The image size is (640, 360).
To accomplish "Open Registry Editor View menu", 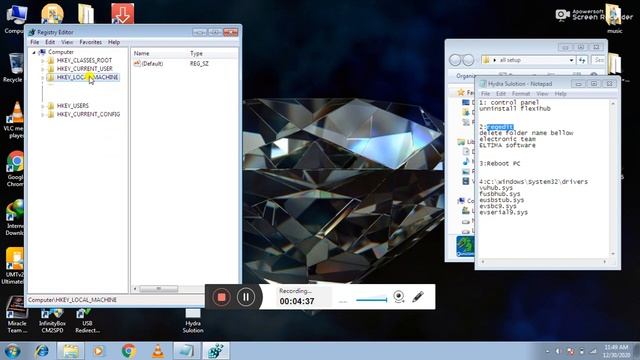I will [67, 42].
